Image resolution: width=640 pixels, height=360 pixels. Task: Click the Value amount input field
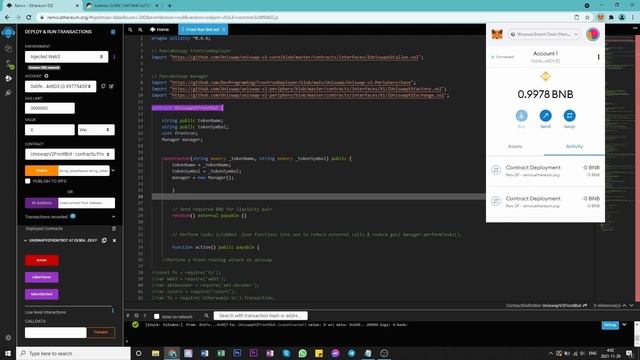point(50,130)
